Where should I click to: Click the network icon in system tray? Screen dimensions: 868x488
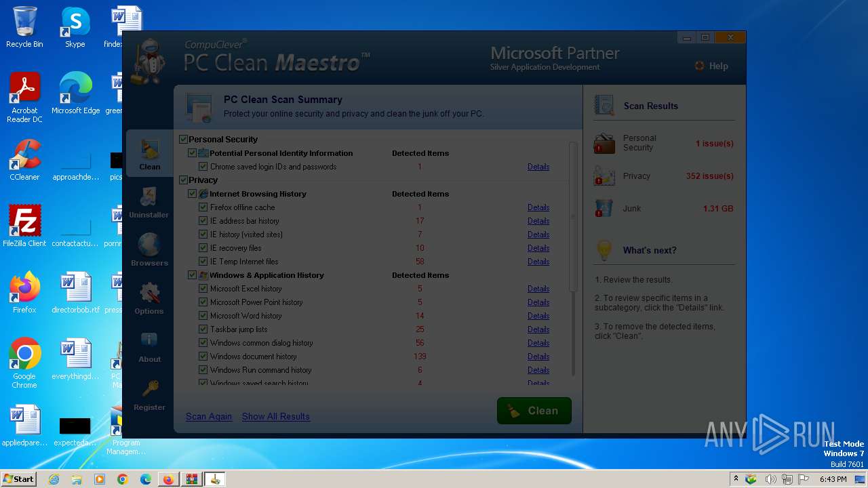point(787,479)
